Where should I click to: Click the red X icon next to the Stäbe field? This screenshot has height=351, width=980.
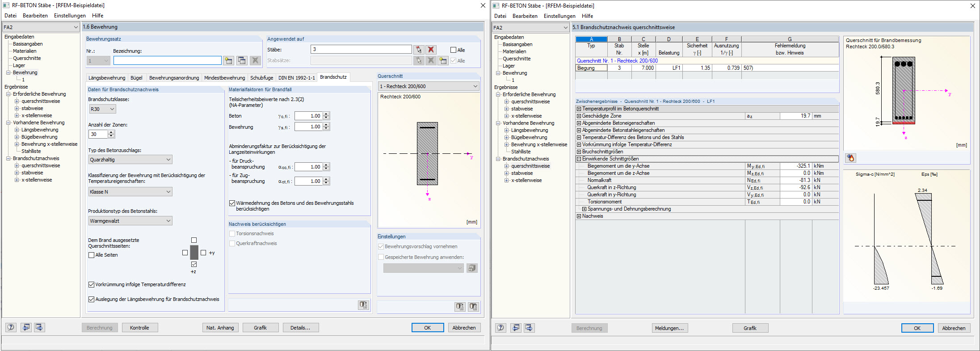point(431,50)
